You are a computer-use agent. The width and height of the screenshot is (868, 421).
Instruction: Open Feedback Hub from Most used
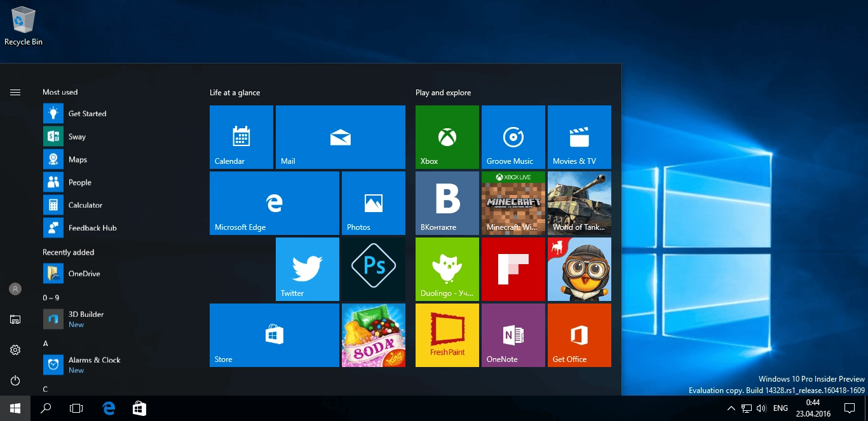pos(118,228)
